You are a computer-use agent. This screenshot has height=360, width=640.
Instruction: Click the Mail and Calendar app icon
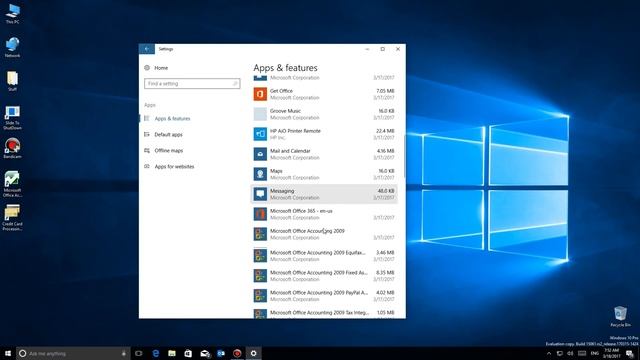(x=260, y=154)
